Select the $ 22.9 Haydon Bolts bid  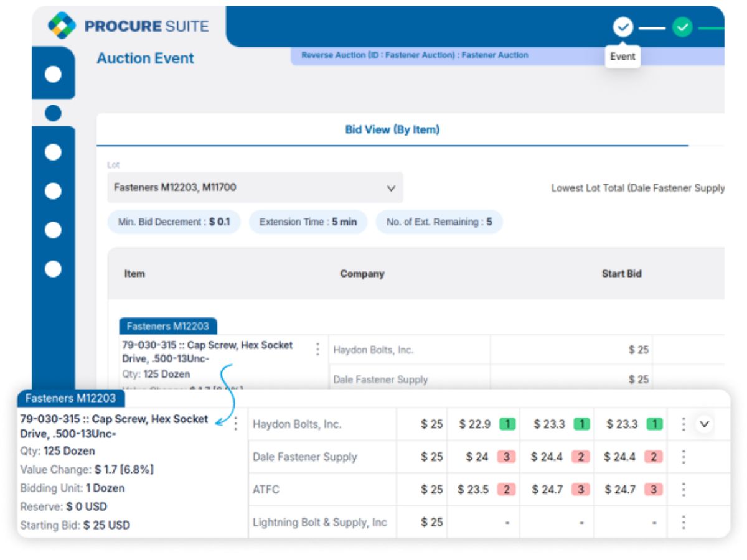click(475, 424)
